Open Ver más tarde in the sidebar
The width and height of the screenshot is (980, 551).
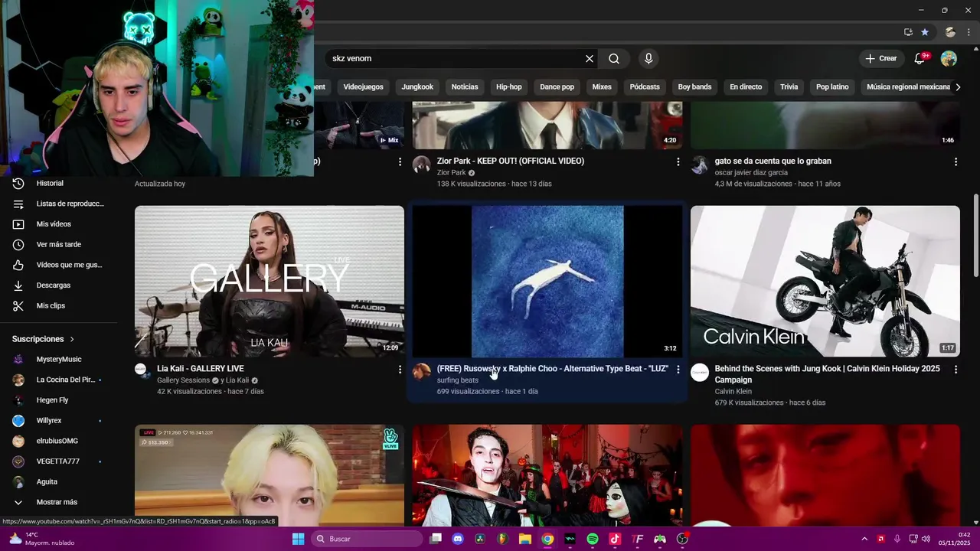pos(60,245)
